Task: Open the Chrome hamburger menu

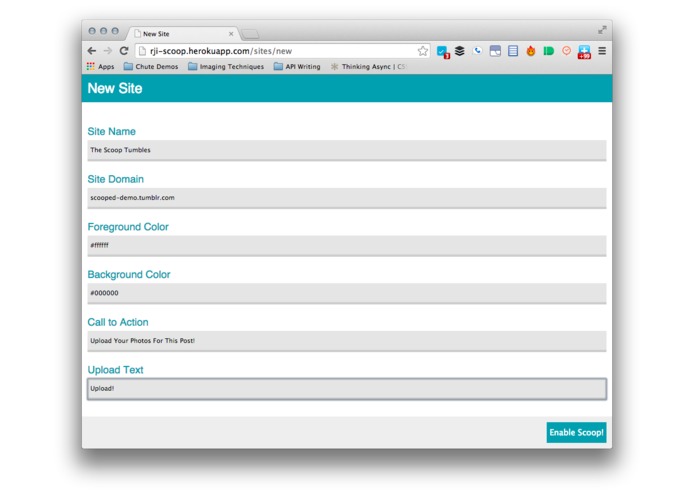Action: pyautogui.click(x=602, y=51)
